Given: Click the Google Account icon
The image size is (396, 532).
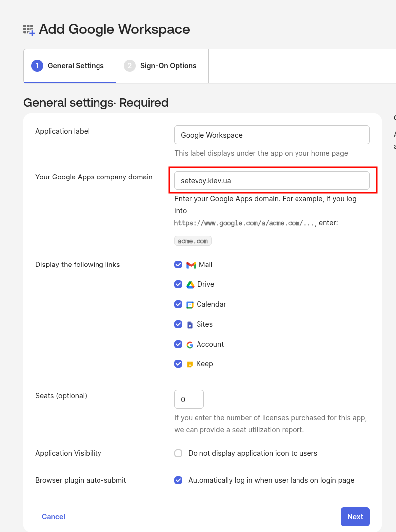Looking at the screenshot, I should pyautogui.click(x=190, y=345).
